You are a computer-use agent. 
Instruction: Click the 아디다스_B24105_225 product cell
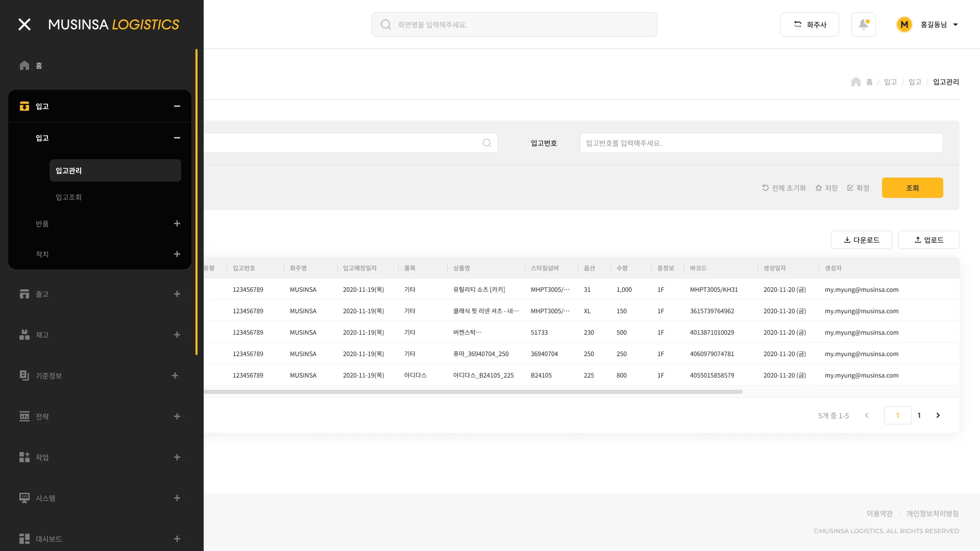[483, 375]
